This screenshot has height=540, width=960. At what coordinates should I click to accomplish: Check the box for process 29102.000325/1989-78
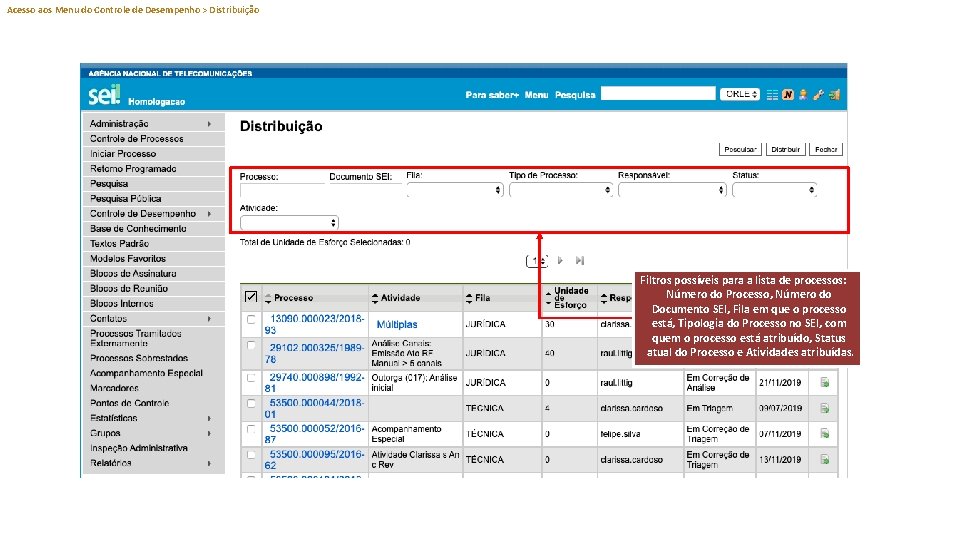click(x=251, y=345)
